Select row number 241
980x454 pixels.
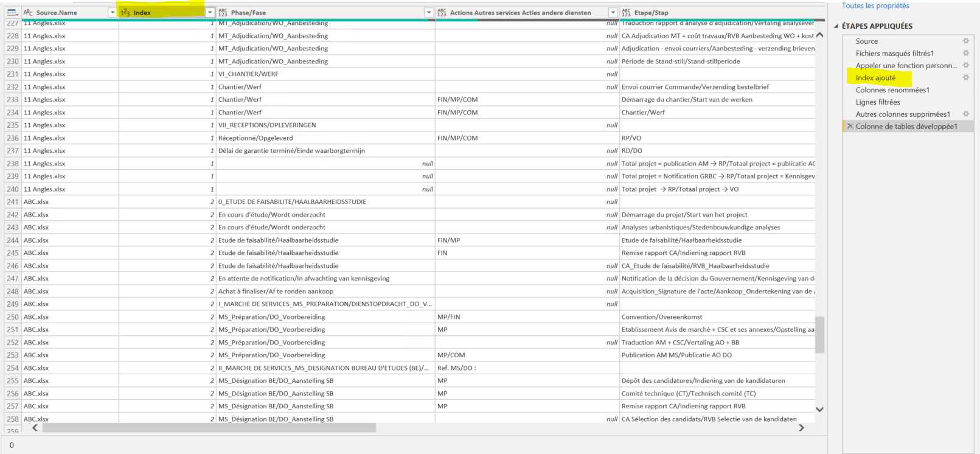tap(13, 201)
